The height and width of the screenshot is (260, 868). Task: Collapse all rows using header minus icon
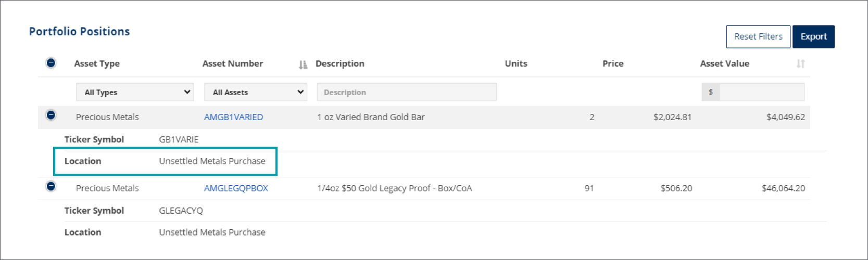tap(51, 63)
